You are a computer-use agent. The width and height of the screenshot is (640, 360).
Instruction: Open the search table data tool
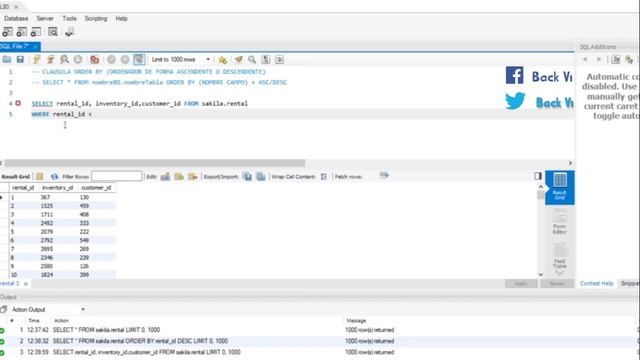click(x=53, y=32)
